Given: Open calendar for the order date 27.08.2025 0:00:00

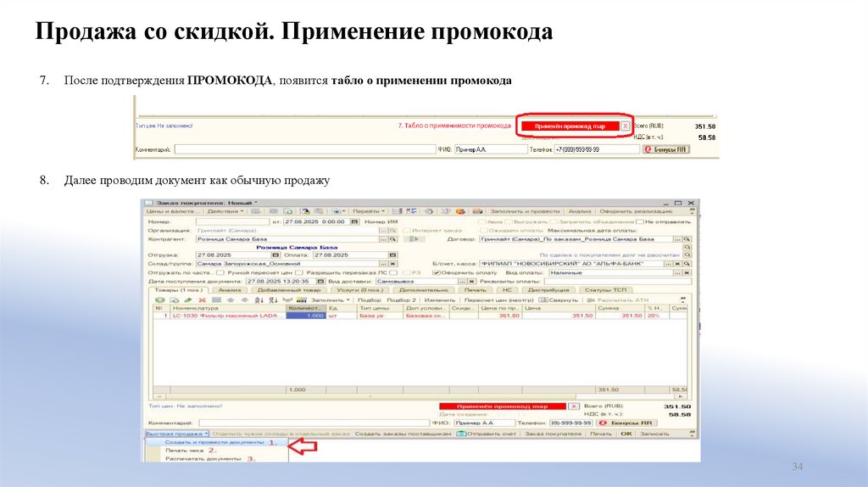Looking at the screenshot, I should tap(355, 221).
